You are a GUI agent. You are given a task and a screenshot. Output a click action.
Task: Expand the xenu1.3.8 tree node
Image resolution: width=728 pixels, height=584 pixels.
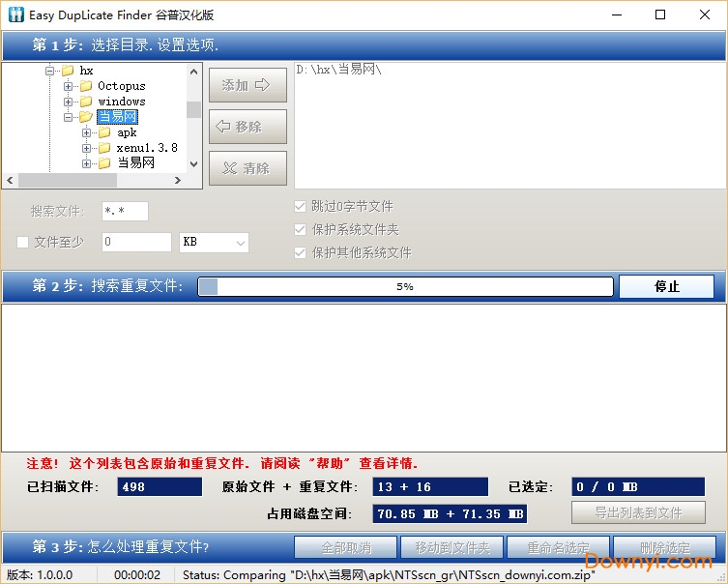86,148
